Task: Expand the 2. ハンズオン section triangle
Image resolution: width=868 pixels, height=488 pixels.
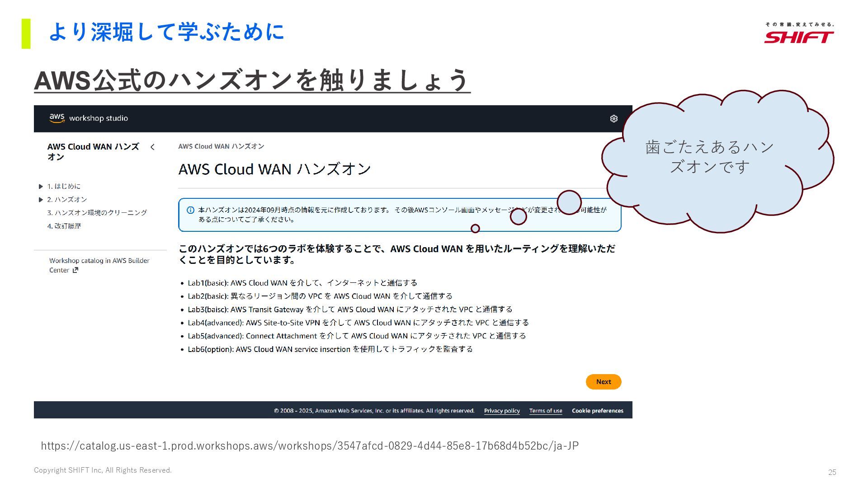Action: (41, 199)
